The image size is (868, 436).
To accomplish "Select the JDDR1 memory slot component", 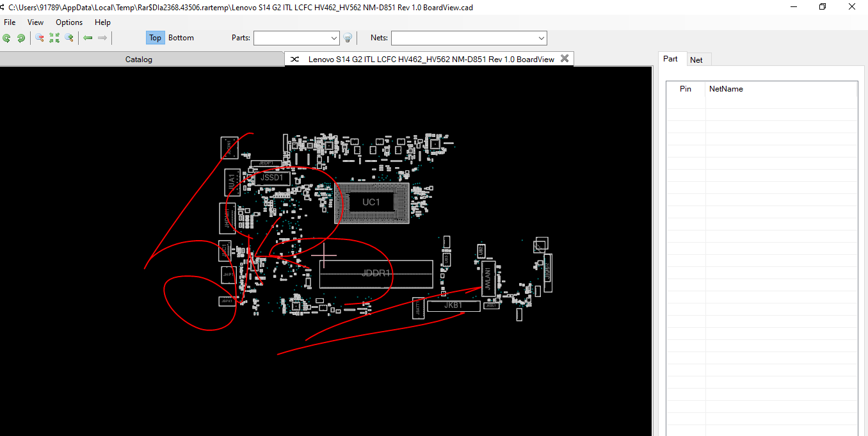I will (x=376, y=274).
